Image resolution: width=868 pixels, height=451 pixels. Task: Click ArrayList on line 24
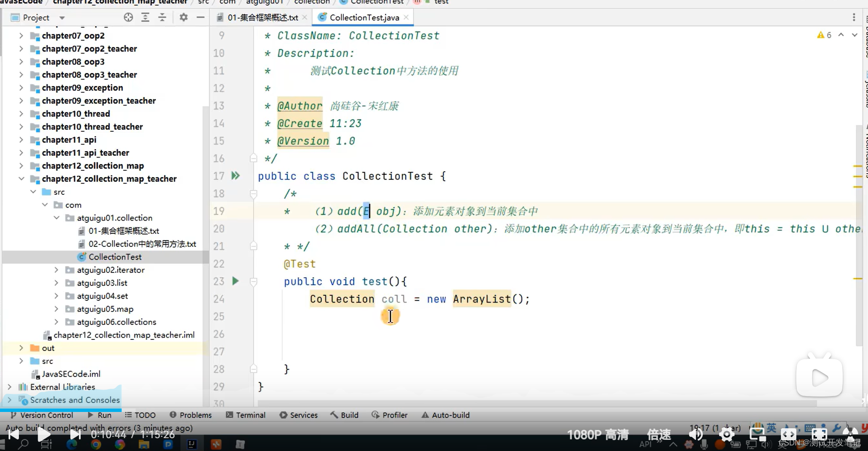tap(482, 299)
